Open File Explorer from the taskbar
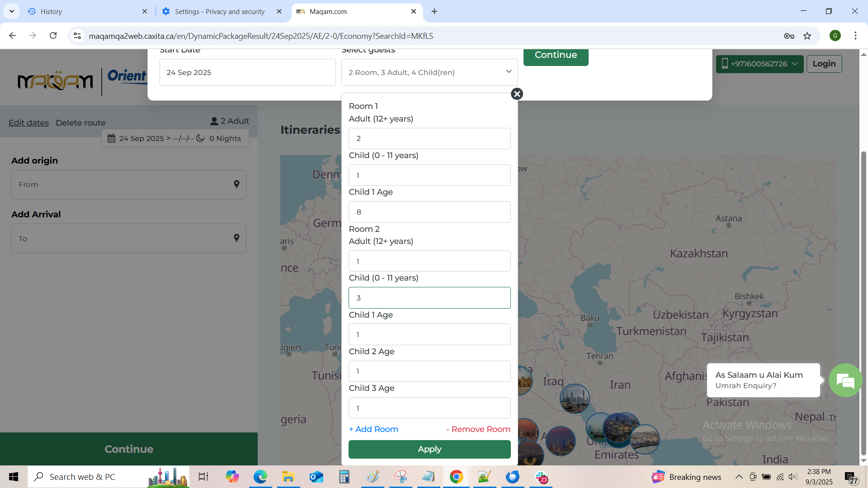868x488 pixels. pos(288,477)
